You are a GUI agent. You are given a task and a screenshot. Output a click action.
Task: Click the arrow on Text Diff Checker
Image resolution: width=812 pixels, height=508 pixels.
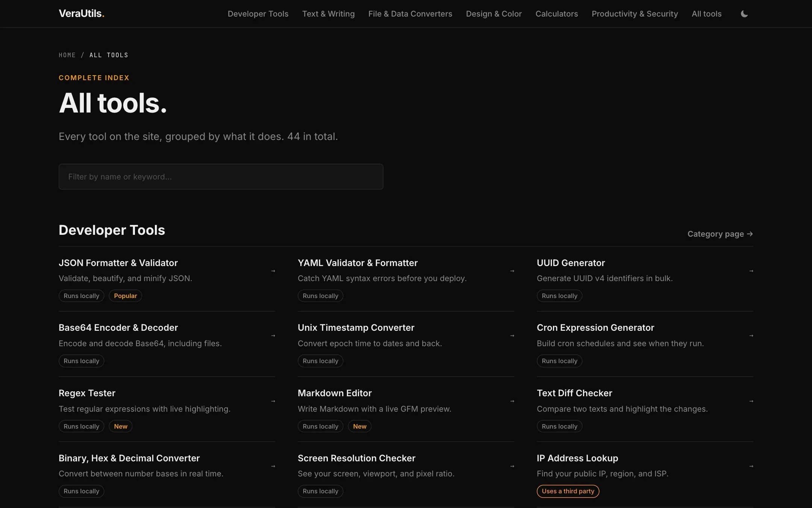(751, 401)
